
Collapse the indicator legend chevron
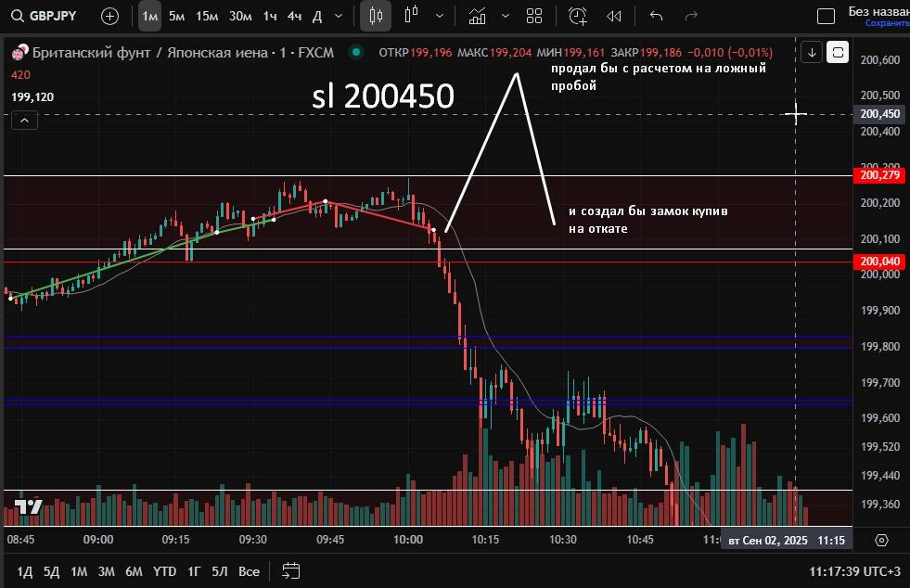pyautogui.click(x=24, y=119)
